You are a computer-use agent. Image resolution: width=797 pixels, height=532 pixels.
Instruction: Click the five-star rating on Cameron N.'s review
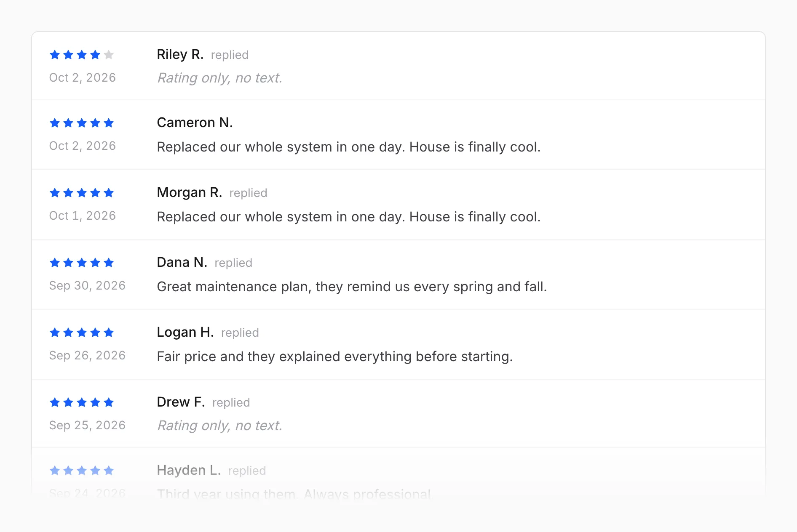pos(82,123)
